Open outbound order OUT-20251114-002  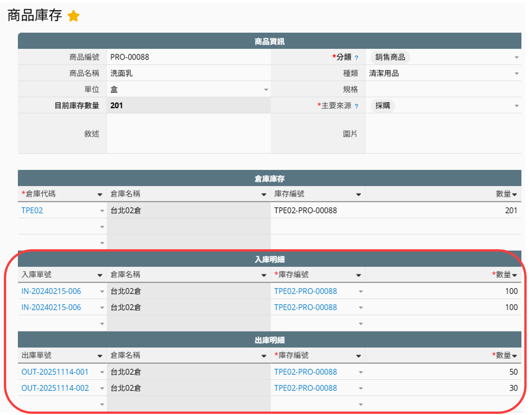(x=55, y=388)
